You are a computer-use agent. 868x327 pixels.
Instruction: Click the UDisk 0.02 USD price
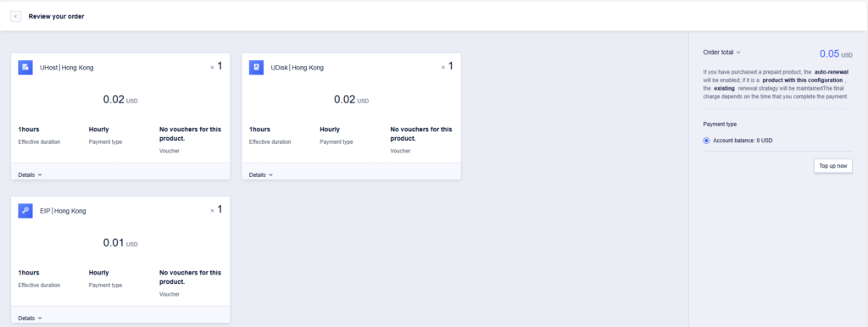coord(351,100)
